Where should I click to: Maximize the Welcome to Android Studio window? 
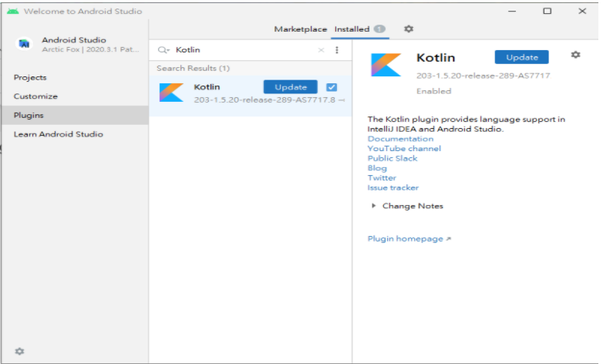[x=547, y=11]
